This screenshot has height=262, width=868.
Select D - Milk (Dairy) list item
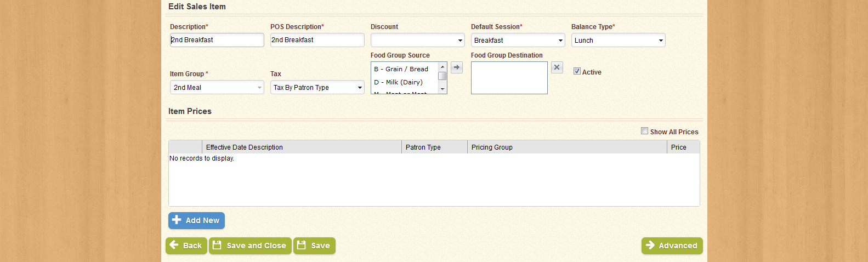[x=399, y=82]
